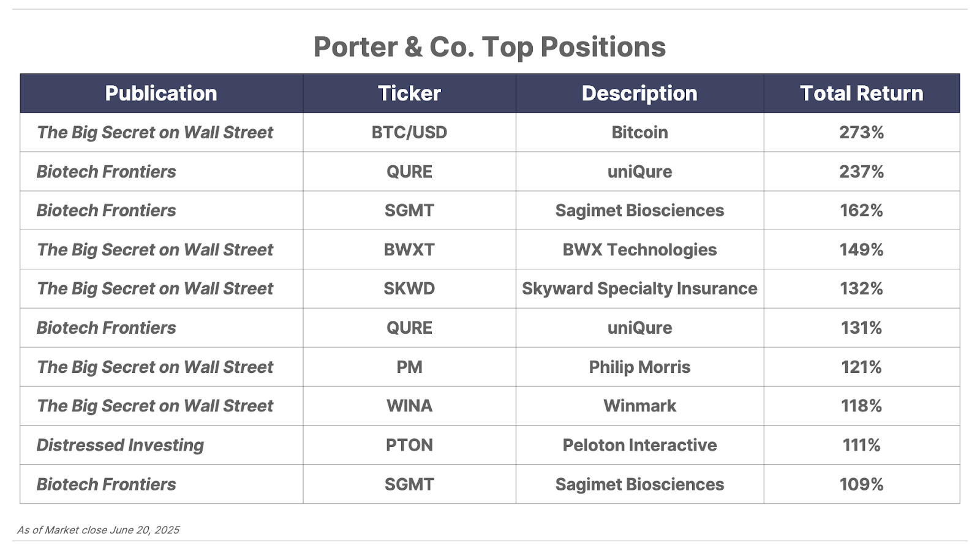Viewport: 980px width, 551px height.
Task: Click the 273% total return value
Action: pyautogui.click(x=861, y=132)
